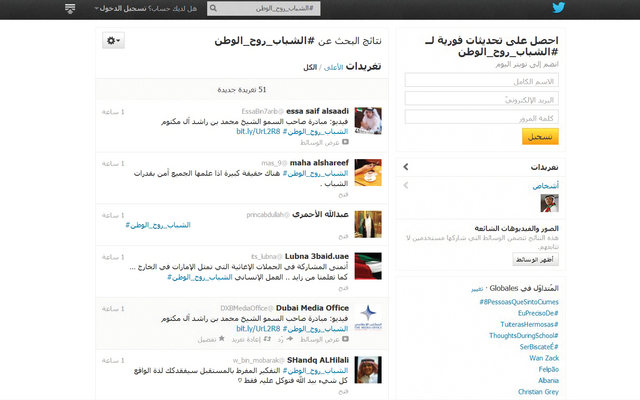Open SHandq ALHilali profile name
The height and width of the screenshot is (400, 640).
coord(318,360)
